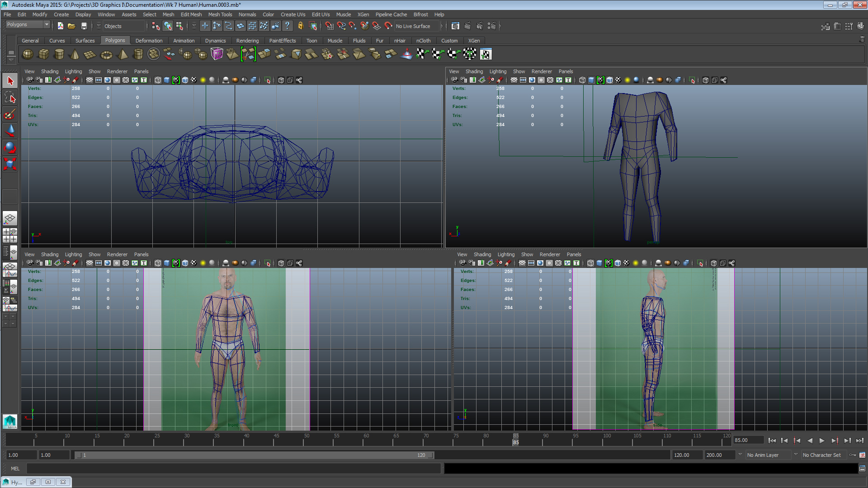Select the Lasso selection tool
This screenshot has height=488, width=868.
(10, 97)
